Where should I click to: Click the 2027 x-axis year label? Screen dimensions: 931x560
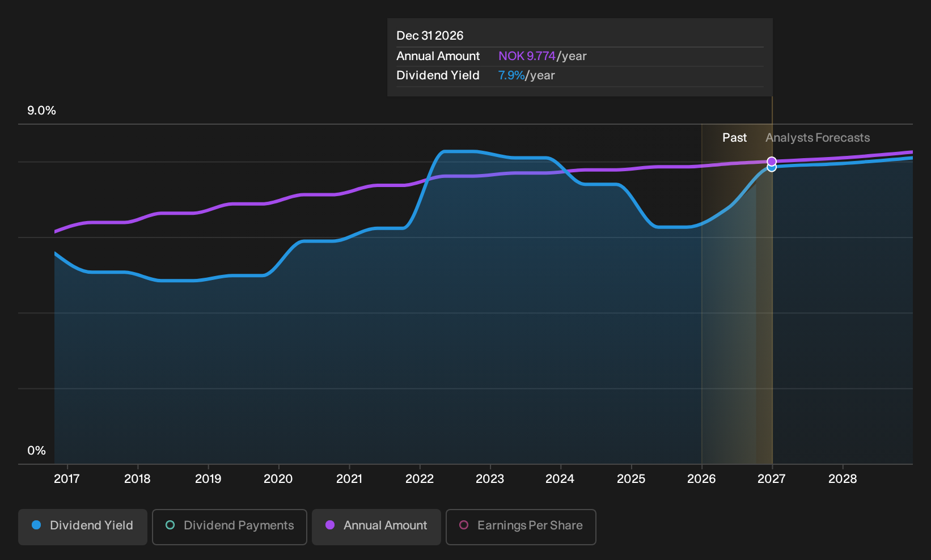coord(772,479)
